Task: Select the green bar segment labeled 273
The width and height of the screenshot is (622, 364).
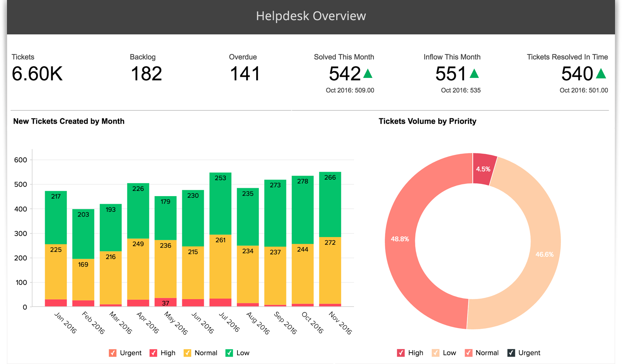Action: point(276,213)
